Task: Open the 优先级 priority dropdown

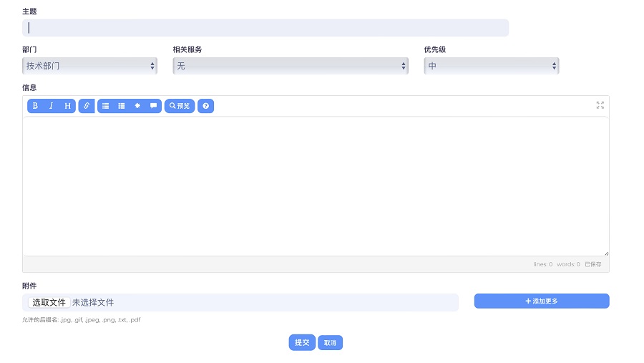Action: coord(492,66)
